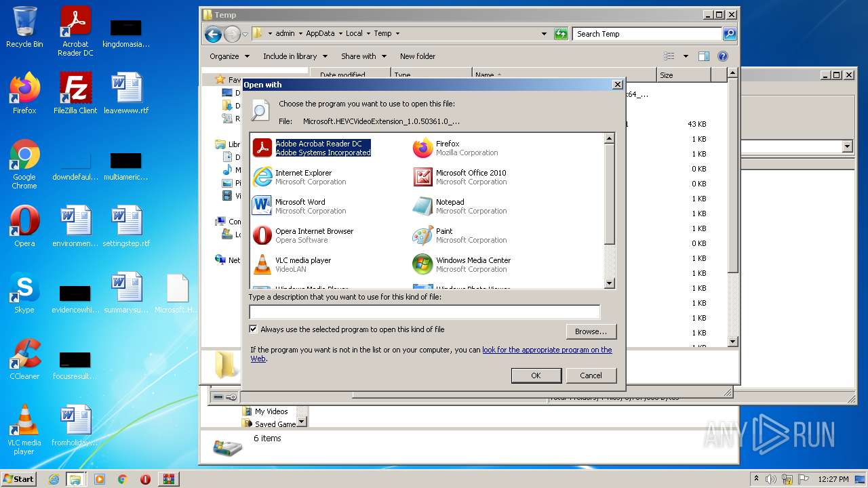Pick Windows Media Center from the list

[462, 264]
